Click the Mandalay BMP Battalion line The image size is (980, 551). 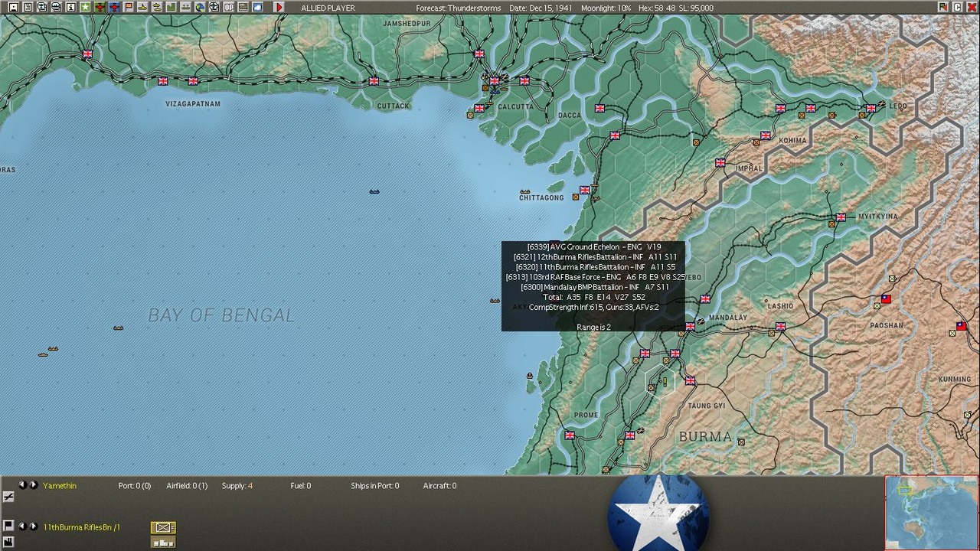595,287
